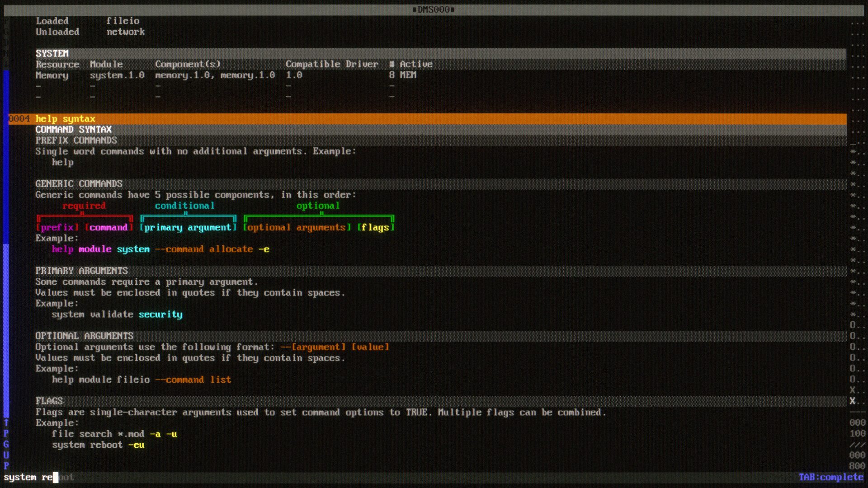Click the 'security' argument in example
Viewport: 868px width, 488px height.
click(x=160, y=314)
